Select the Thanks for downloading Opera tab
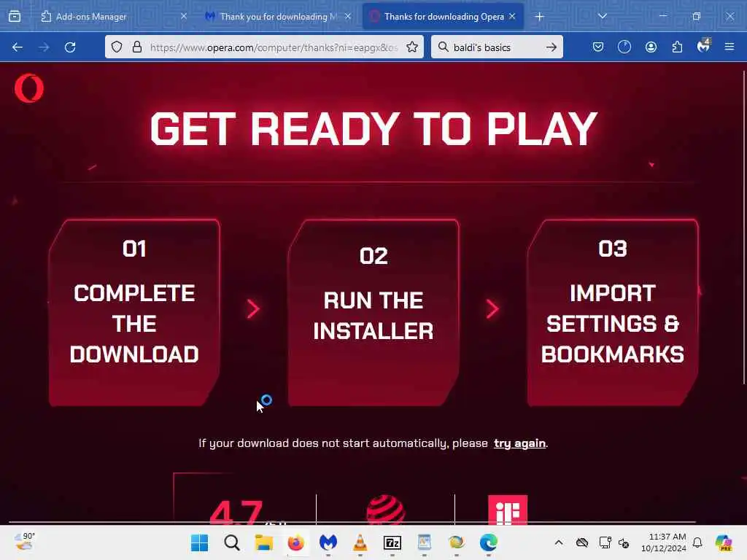Image resolution: width=747 pixels, height=560 pixels. point(443,17)
